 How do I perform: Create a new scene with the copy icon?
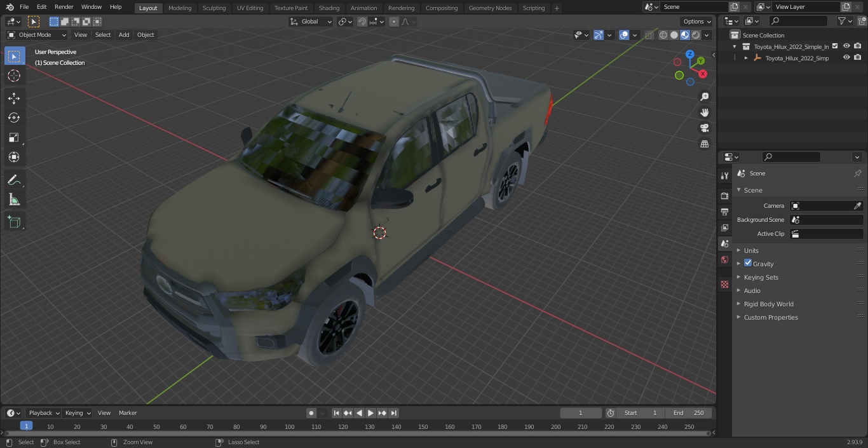734,7
